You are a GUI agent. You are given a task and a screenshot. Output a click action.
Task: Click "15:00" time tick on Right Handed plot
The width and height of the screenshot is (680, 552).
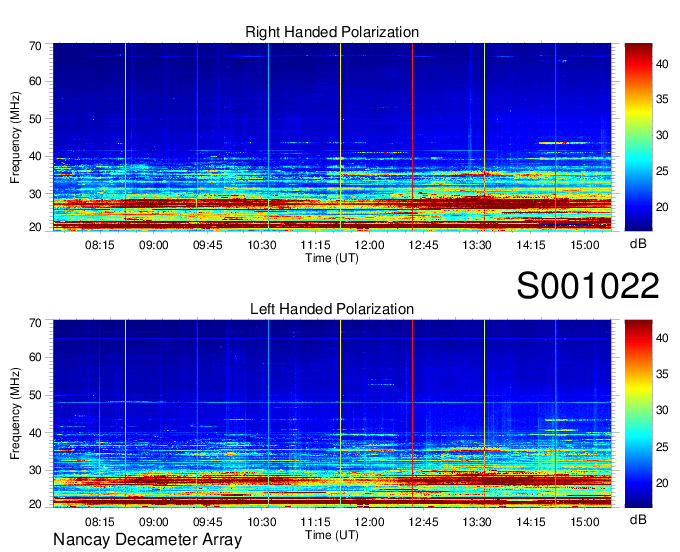[585, 245]
